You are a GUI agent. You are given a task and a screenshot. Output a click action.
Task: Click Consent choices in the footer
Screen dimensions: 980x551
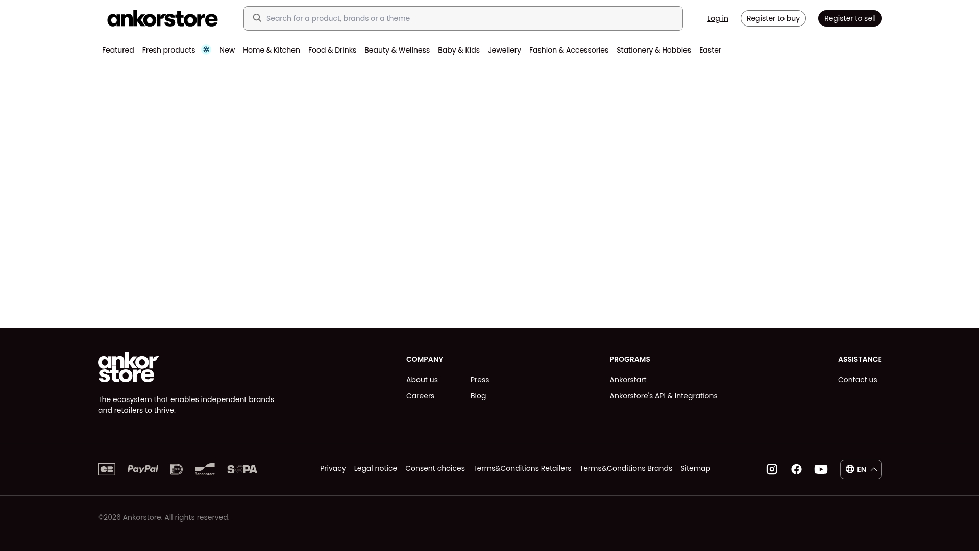click(435, 468)
